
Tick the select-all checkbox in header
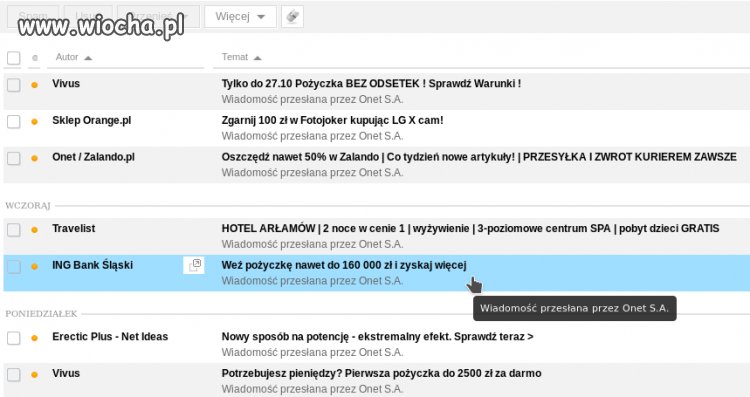click(13, 58)
